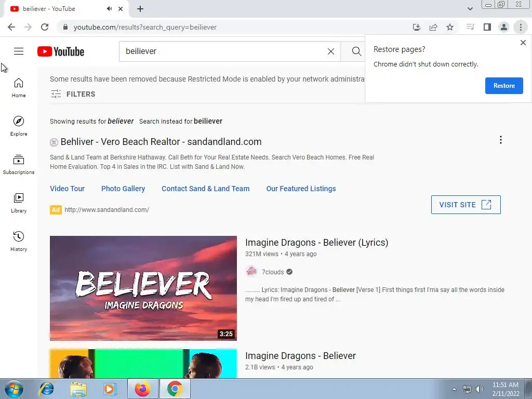Click the sandandland.com ad URL
The image size is (532, 399).
coord(107,210)
